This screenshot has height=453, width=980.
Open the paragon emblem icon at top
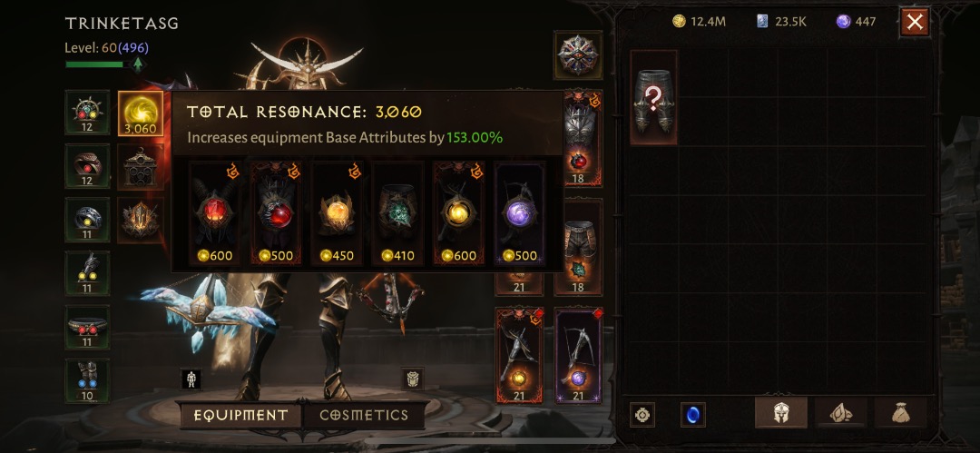[578, 55]
